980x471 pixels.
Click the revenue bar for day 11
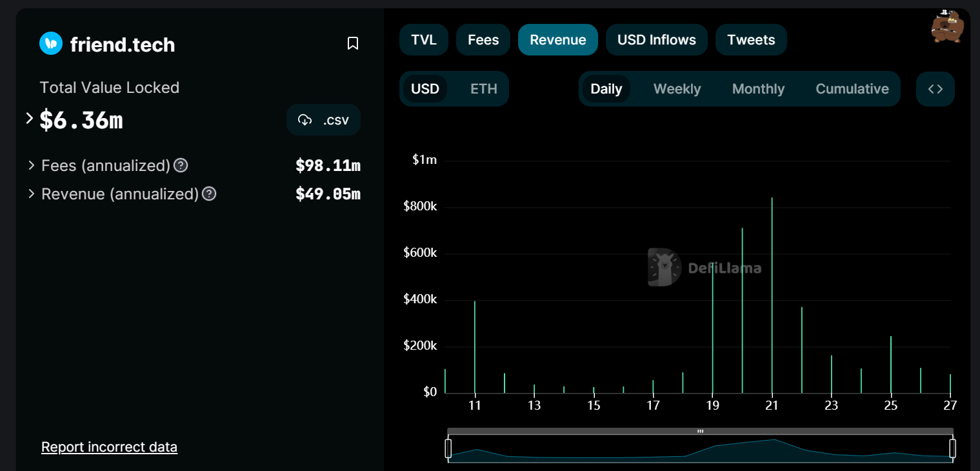tap(475, 347)
